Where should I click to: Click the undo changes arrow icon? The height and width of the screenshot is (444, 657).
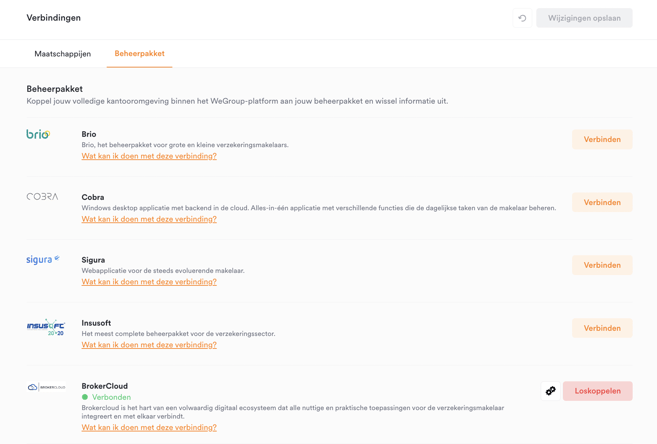point(522,18)
